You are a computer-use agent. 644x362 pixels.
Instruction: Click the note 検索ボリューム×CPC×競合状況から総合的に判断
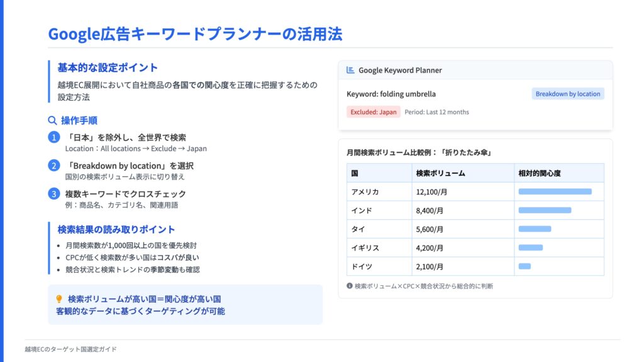(424, 286)
